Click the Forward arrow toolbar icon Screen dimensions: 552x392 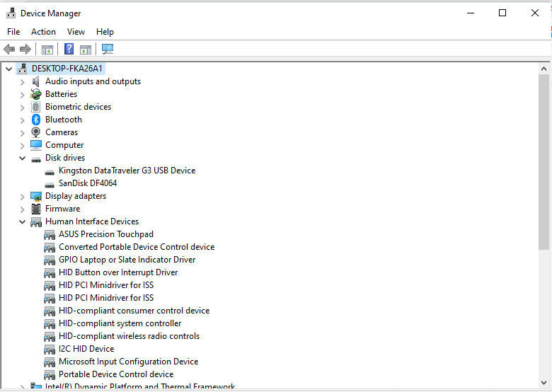coord(25,50)
